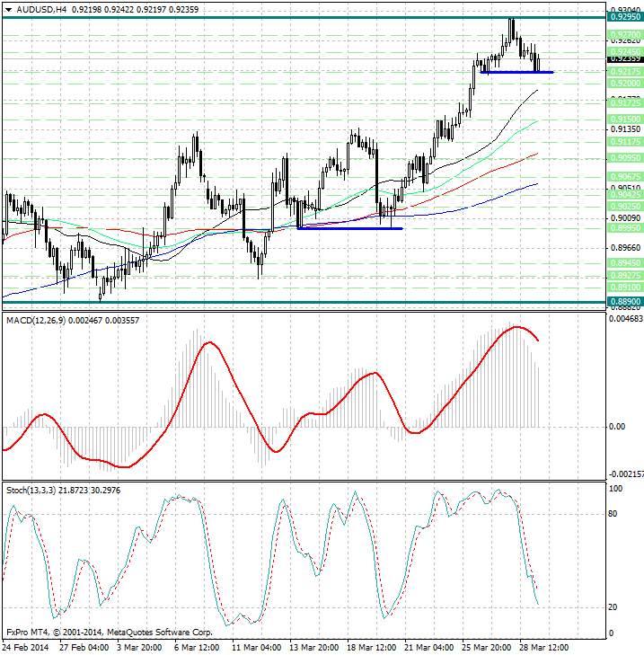Select the Stochastic 100 scale label
Screen dimensions: 644x655
pos(615,488)
